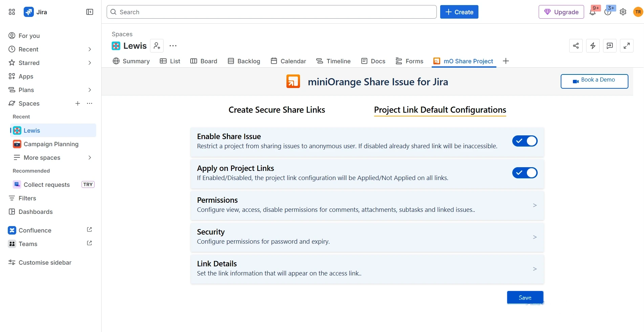Open settings gear icon
The height and width of the screenshot is (332, 644).
point(623,12)
